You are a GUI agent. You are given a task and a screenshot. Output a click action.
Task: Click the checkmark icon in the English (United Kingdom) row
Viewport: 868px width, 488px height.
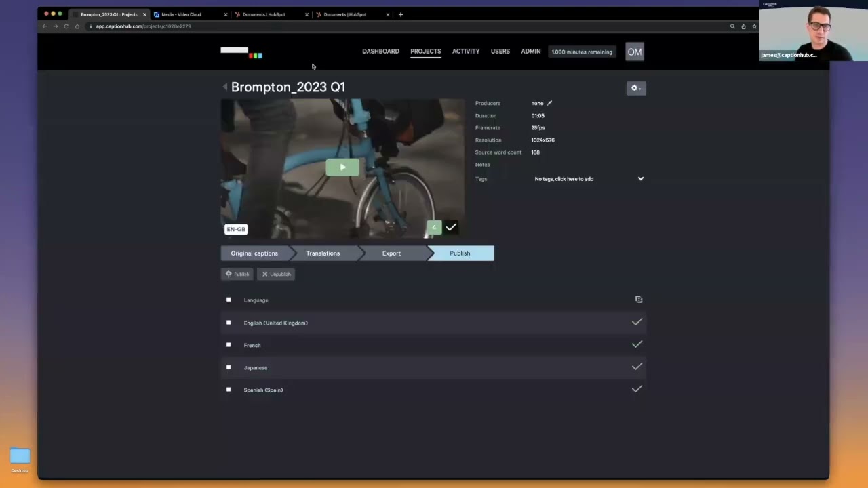(637, 322)
